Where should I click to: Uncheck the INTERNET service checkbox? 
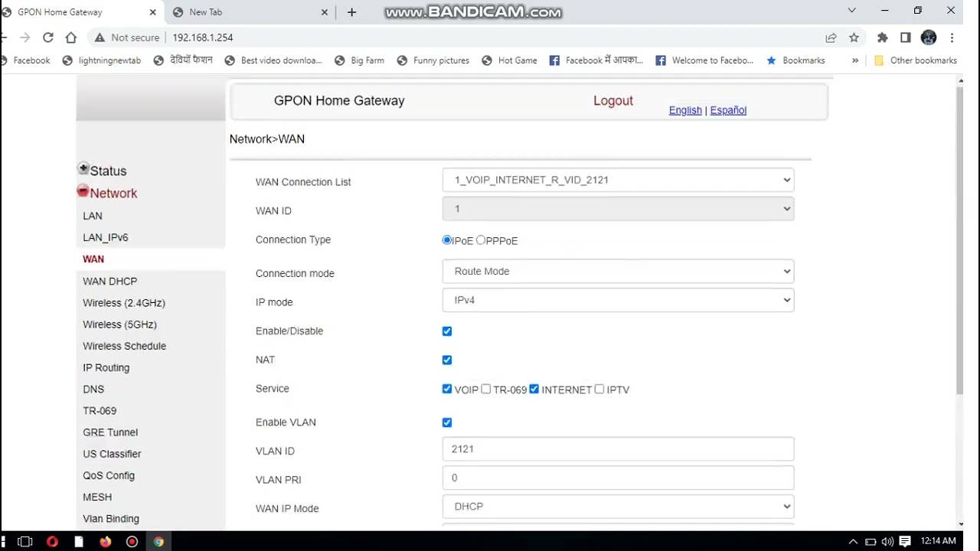(534, 389)
